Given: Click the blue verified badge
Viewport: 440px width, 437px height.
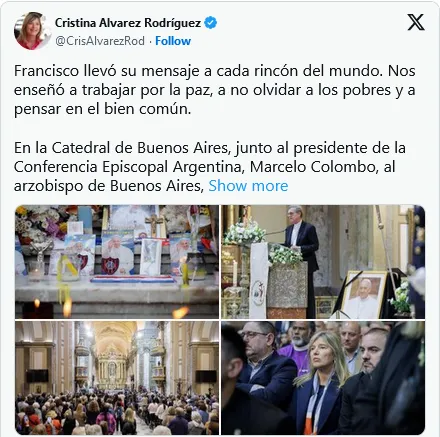Looking at the screenshot, I should point(210,23).
